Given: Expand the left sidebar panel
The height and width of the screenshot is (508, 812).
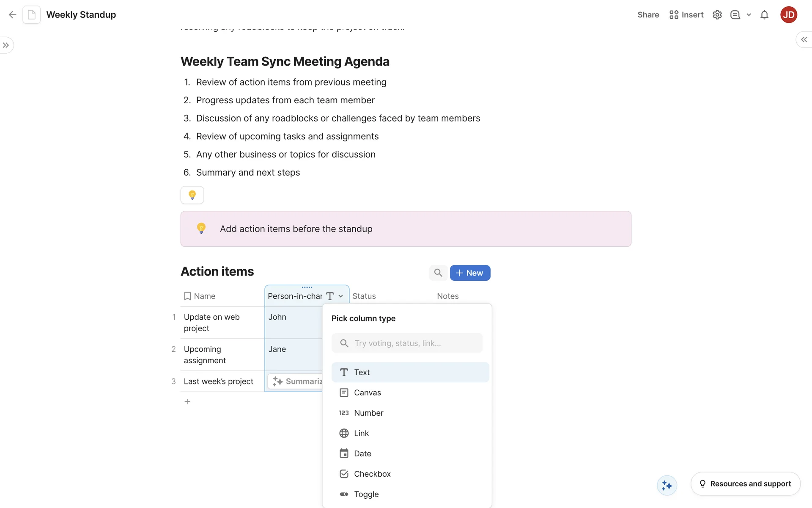Looking at the screenshot, I should point(6,45).
